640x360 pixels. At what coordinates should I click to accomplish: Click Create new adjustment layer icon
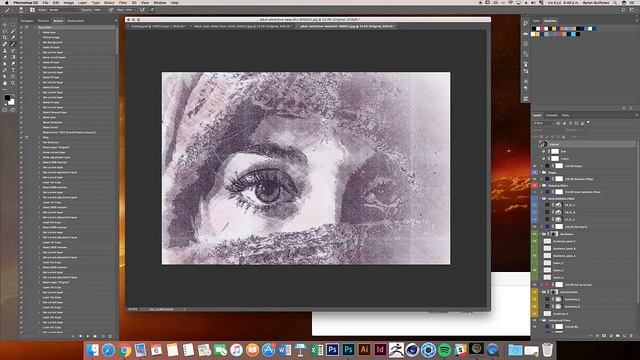click(611, 336)
